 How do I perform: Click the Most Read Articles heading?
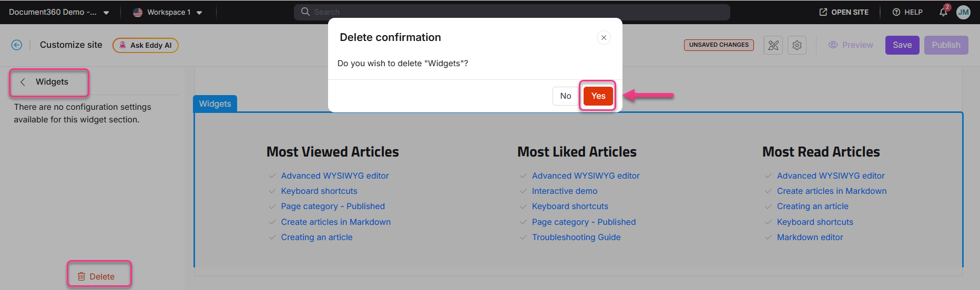(x=821, y=152)
